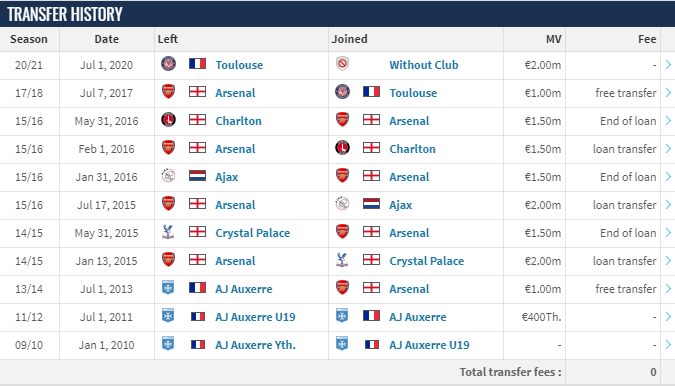Click France flag beside Toulouse in Joined column

click(x=371, y=92)
